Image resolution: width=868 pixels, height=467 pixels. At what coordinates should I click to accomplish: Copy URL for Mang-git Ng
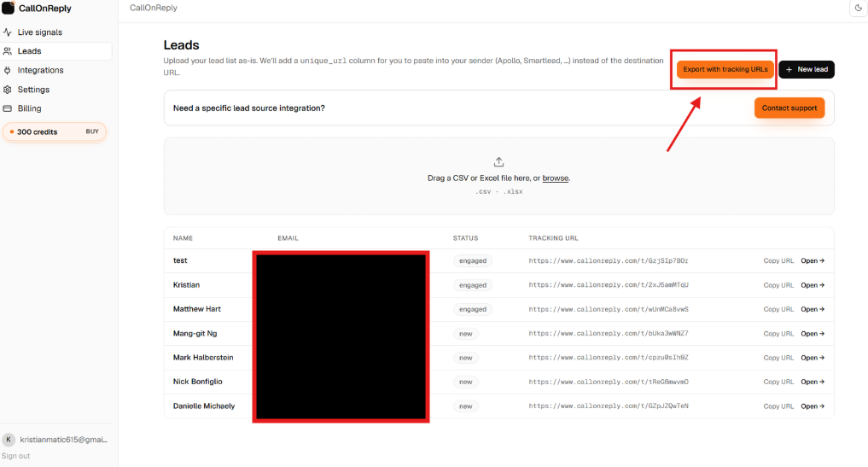(778, 334)
